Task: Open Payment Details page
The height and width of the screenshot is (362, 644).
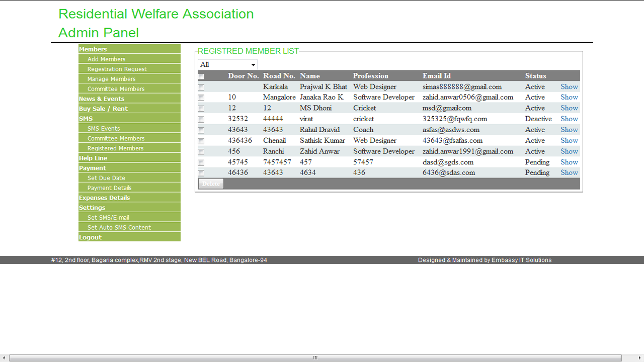Action: click(129, 188)
